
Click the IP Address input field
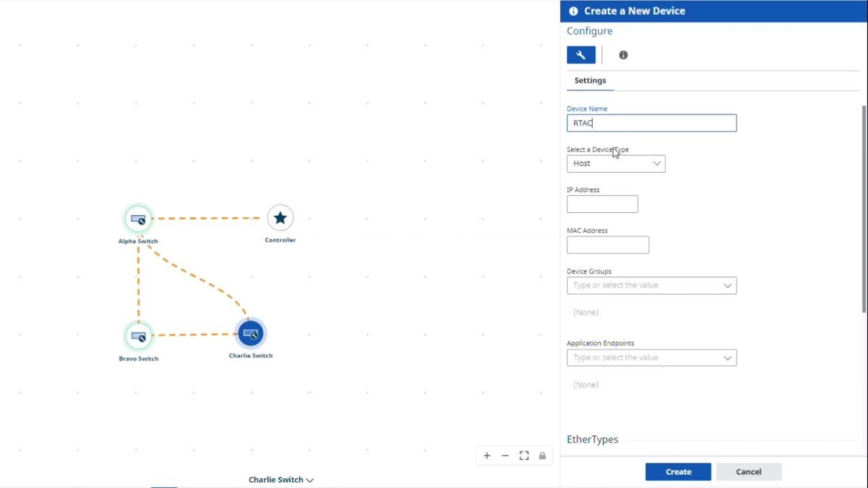[x=602, y=204]
